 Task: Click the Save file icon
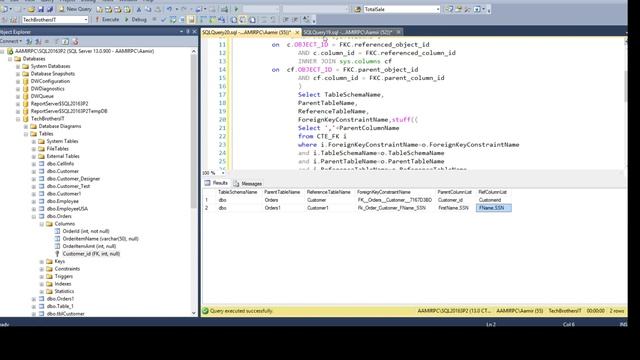(x=41, y=9)
